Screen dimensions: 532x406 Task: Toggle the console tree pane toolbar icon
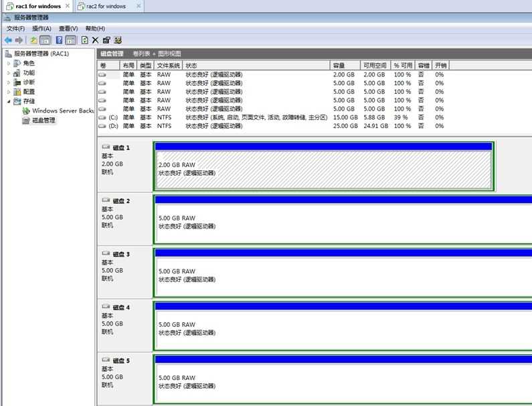pyautogui.click(x=45, y=40)
